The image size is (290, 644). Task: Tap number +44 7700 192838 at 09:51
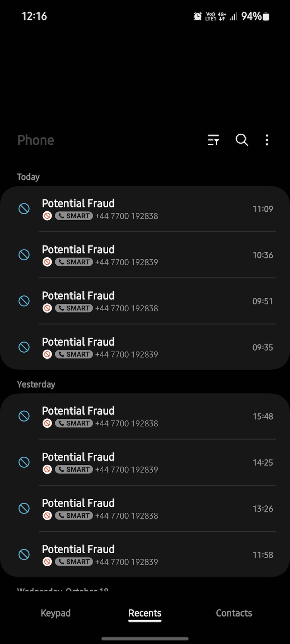(126, 308)
